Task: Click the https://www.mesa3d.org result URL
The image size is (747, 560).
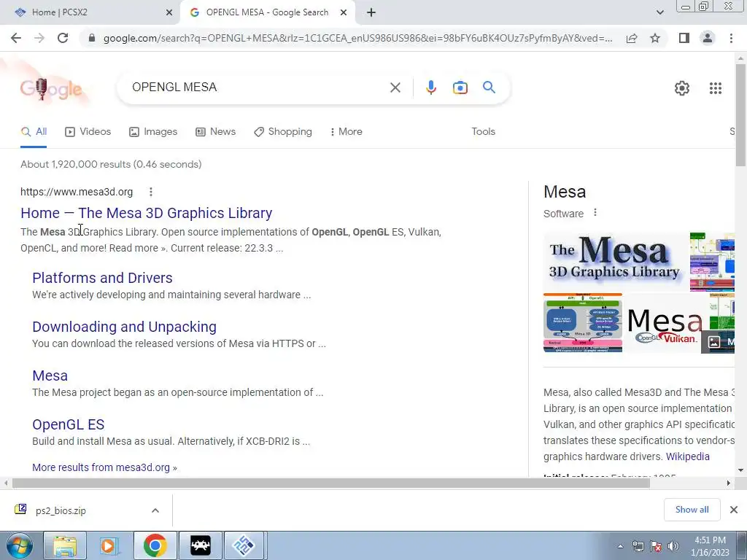Action: tap(77, 192)
